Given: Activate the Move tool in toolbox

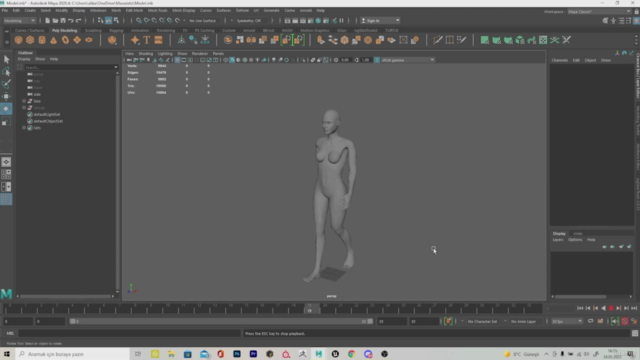Looking at the screenshot, I should click(6, 96).
